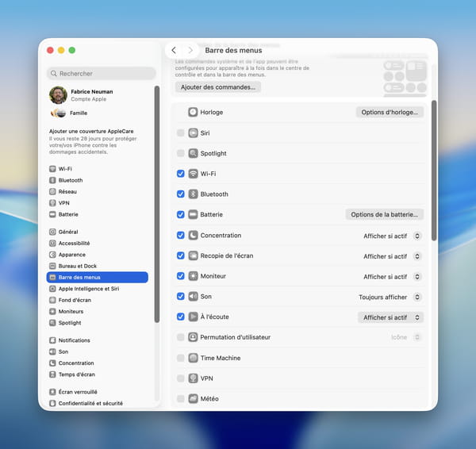Image resolution: width=476 pixels, height=449 pixels.
Task: Select the Batterie icon in sidebar
Action: pyautogui.click(x=52, y=214)
